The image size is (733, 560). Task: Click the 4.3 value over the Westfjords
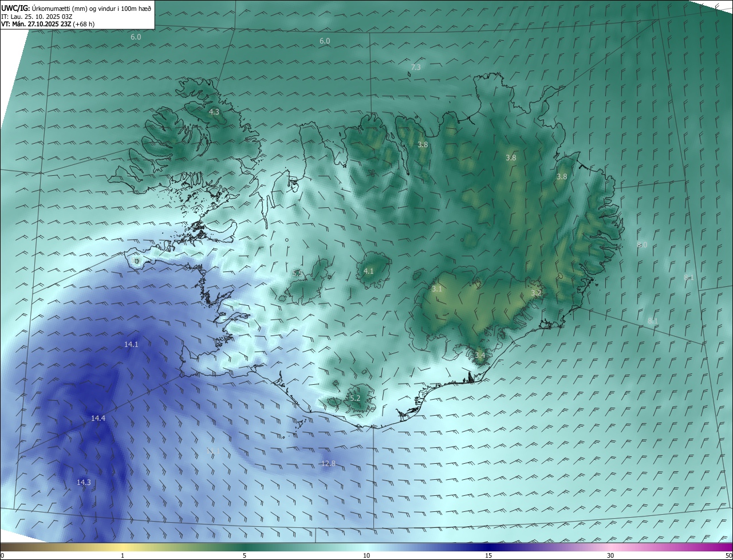tap(214, 112)
